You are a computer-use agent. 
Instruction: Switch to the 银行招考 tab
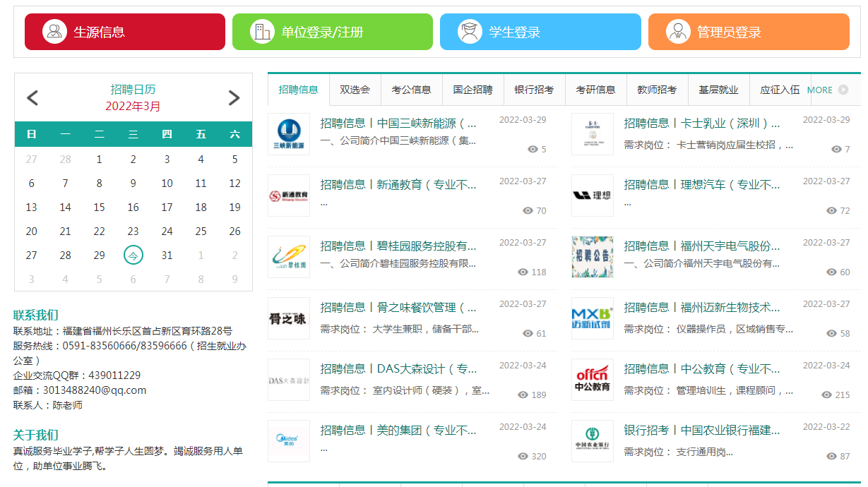click(534, 90)
